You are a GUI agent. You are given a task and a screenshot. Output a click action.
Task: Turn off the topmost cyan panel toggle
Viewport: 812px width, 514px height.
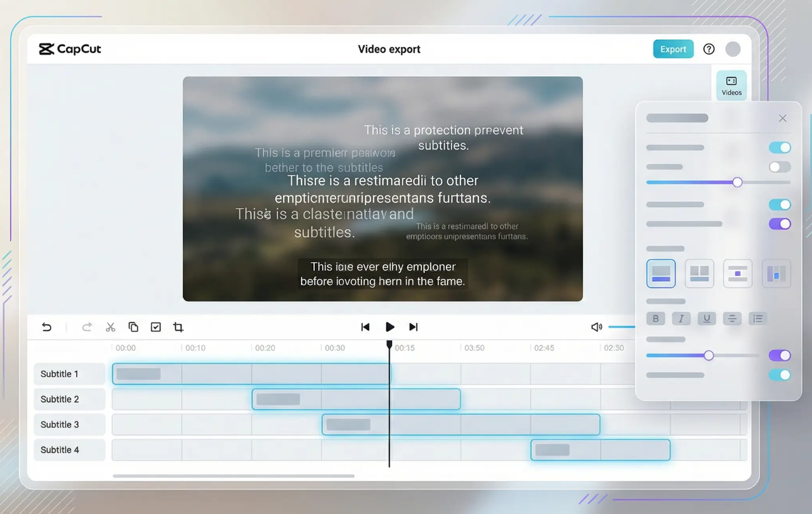(x=780, y=147)
